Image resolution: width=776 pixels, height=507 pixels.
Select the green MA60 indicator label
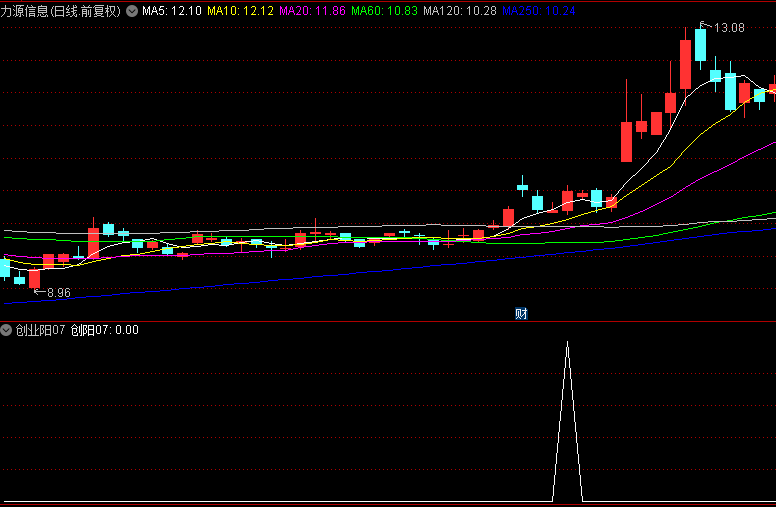(384, 11)
